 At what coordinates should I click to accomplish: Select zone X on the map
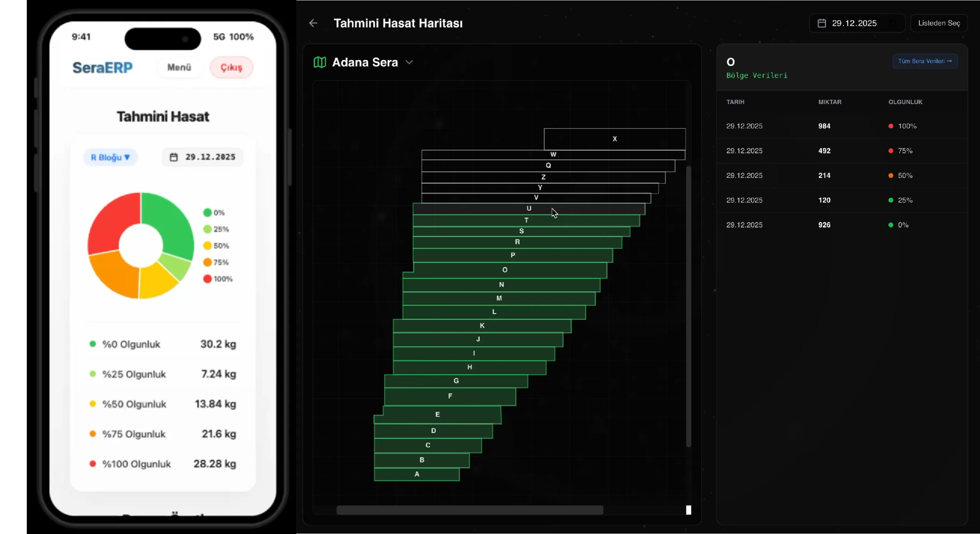click(x=614, y=139)
